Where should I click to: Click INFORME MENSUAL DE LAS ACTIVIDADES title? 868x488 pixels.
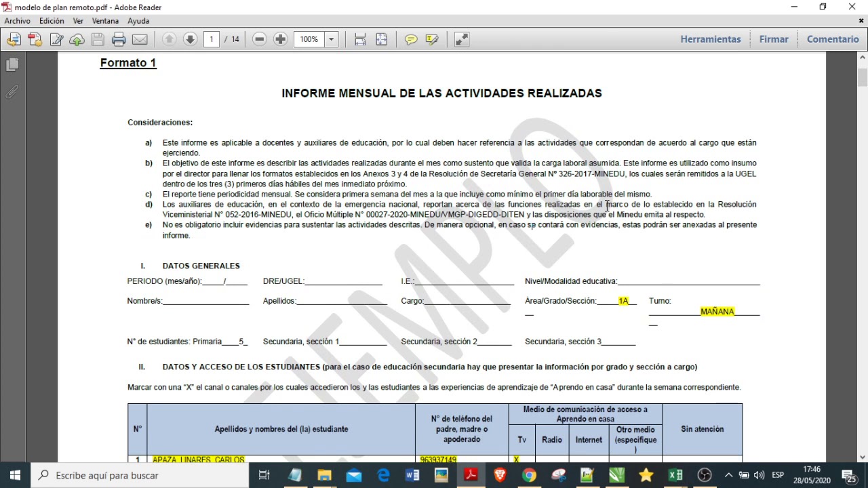[x=441, y=93]
